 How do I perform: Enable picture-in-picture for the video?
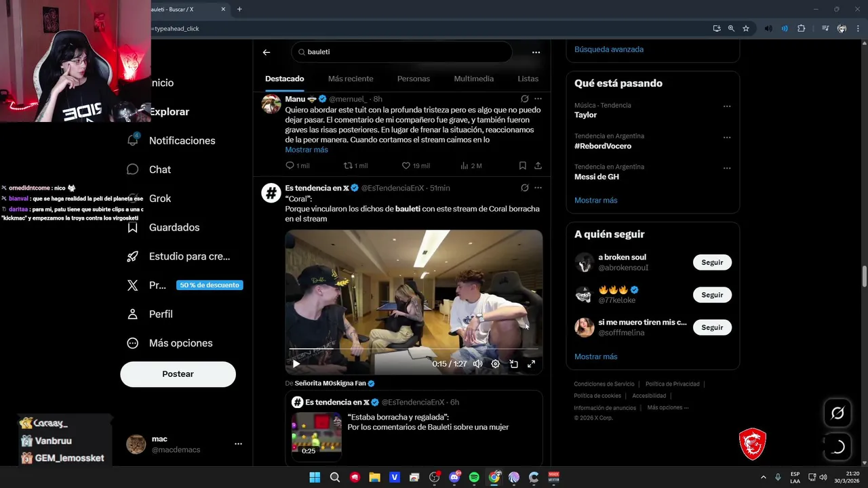[x=513, y=364]
